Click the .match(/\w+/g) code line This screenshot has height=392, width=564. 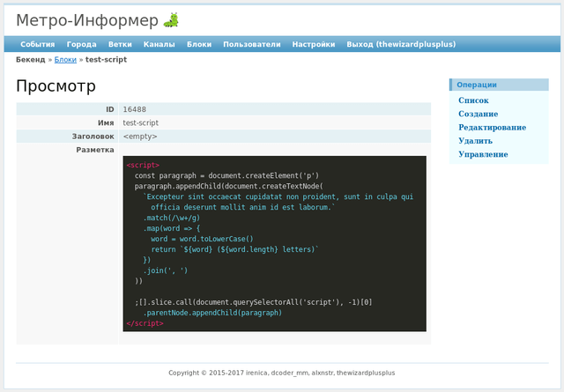(172, 218)
